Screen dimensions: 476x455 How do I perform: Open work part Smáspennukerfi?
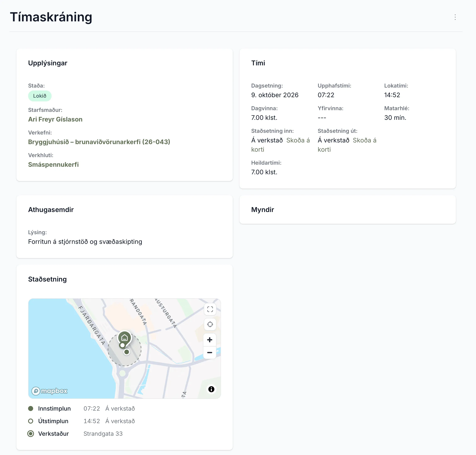pyautogui.click(x=53, y=164)
